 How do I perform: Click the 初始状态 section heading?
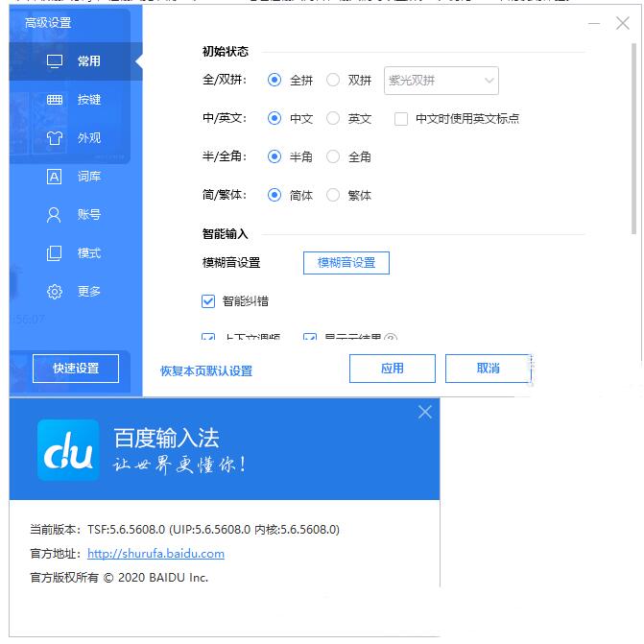click(226, 52)
